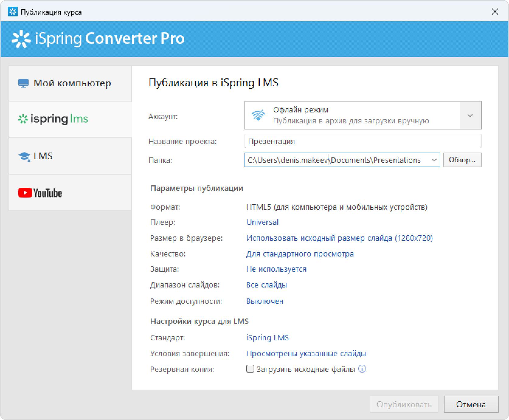Click the info icon next to Загрузить исходные файлы
The image size is (509, 420).
[x=362, y=369]
